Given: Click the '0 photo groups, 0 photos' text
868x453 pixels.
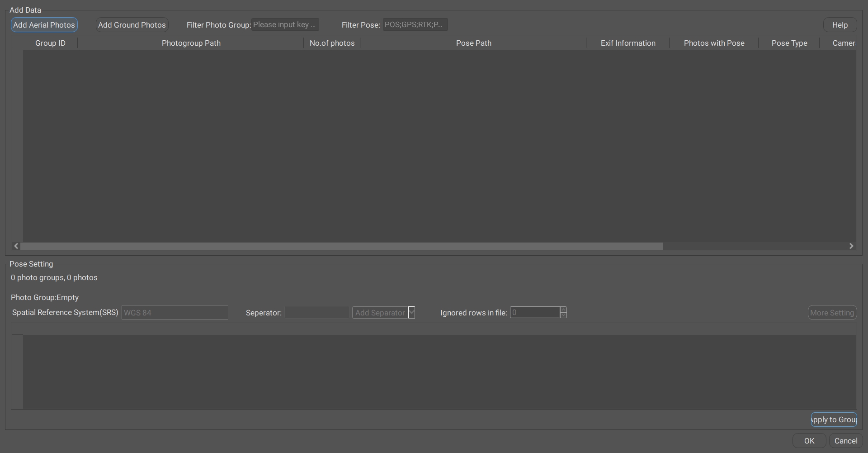Looking at the screenshot, I should [54, 277].
